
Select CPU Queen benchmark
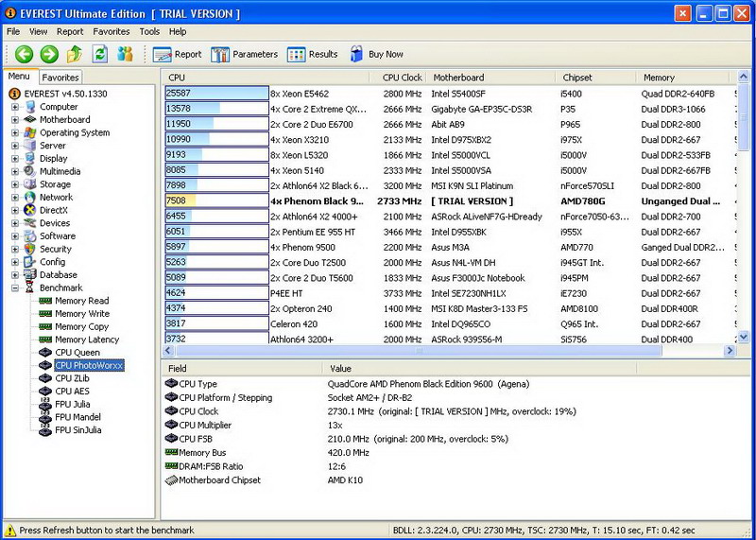[77, 353]
